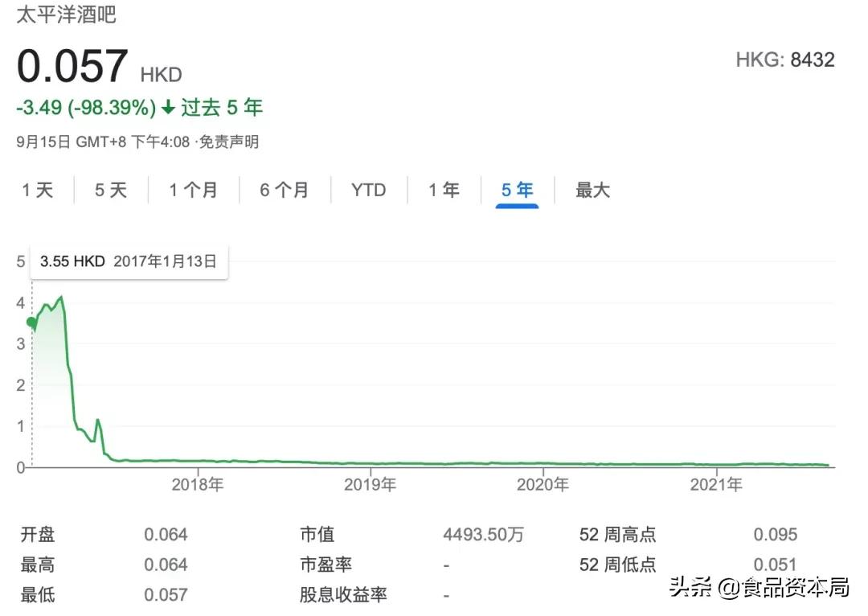Show the YTD stock chart

coord(368,190)
